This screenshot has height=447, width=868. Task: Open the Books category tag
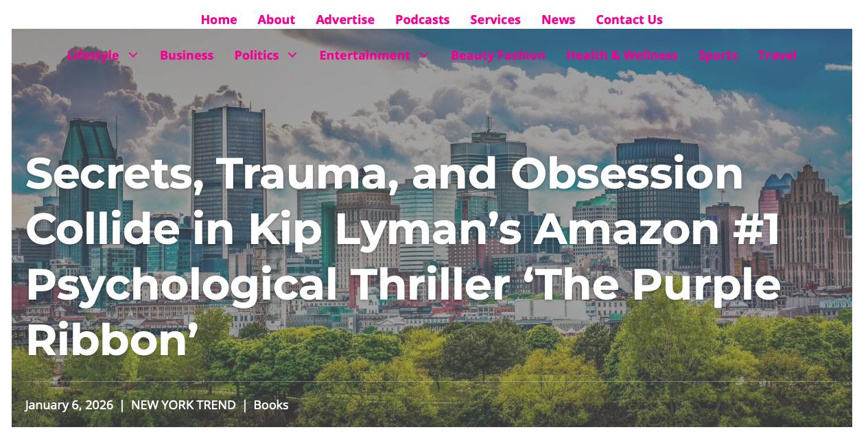(x=271, y=405)
